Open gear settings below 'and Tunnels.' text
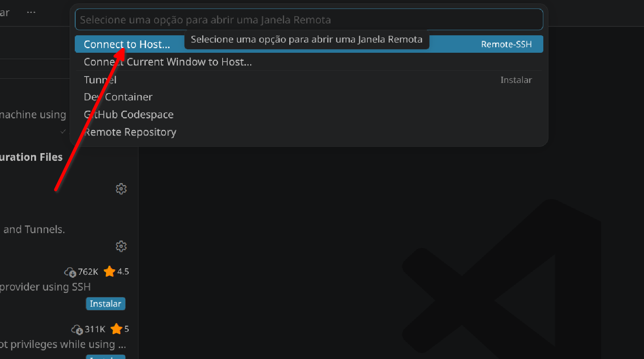Screen dimensions: 644x359 121,246
